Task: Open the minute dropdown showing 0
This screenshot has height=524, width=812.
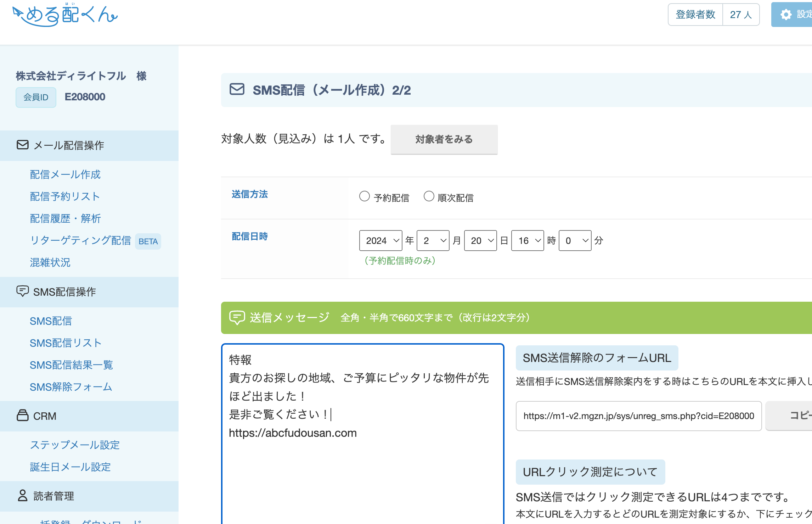Action: [575, 241]
